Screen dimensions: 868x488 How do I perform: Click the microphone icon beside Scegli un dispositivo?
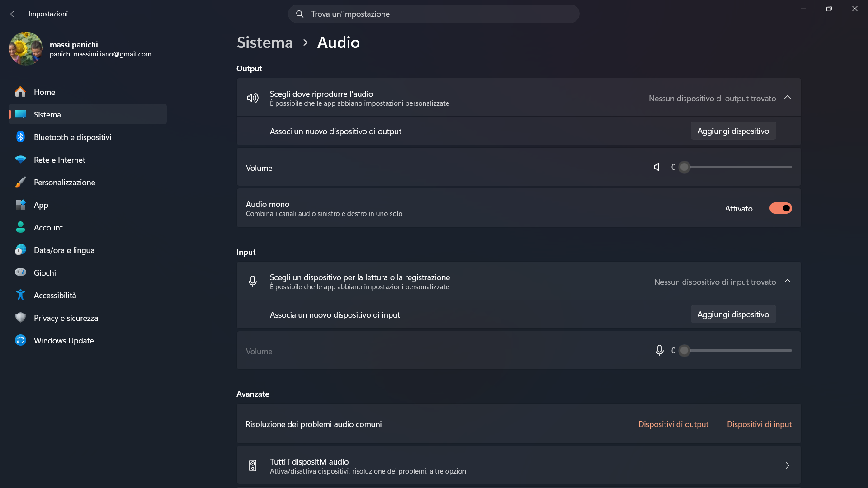pyautogui.click(x=253, y=281)
